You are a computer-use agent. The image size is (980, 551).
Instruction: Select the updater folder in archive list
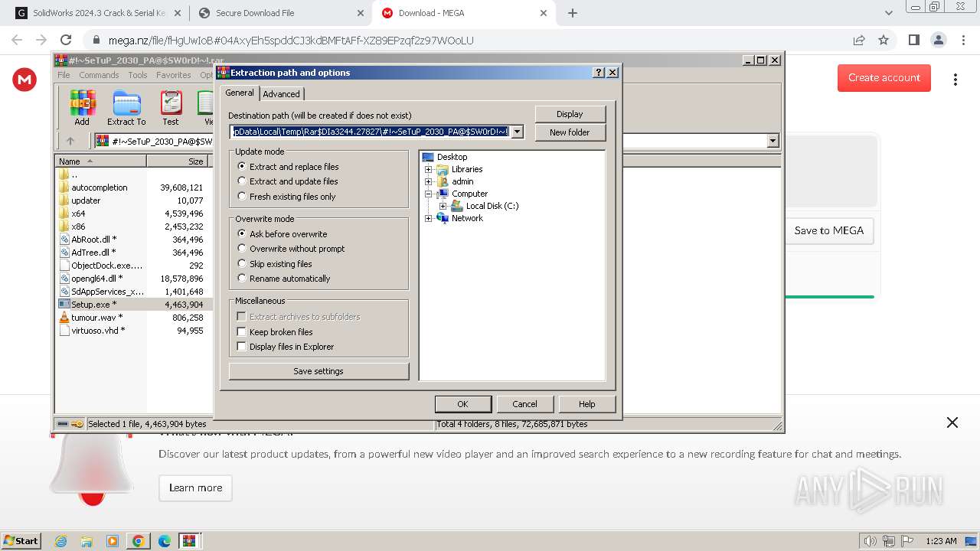(86, 201)
